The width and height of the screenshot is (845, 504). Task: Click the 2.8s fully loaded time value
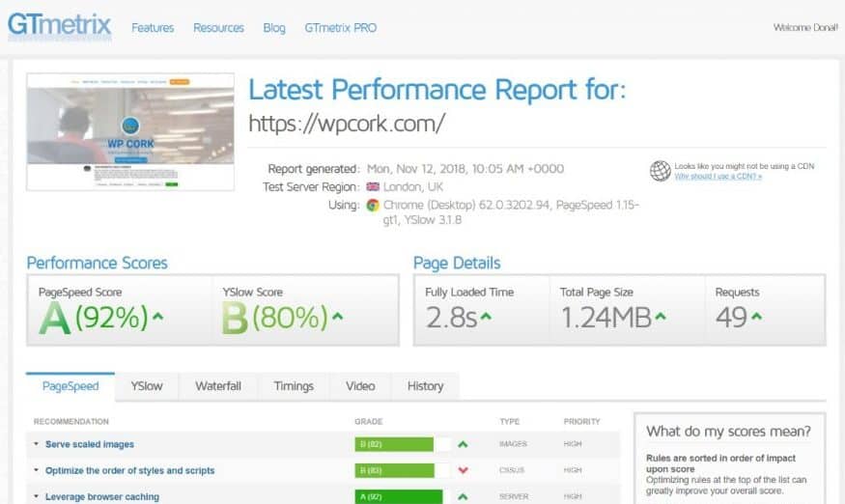point(452,317)
